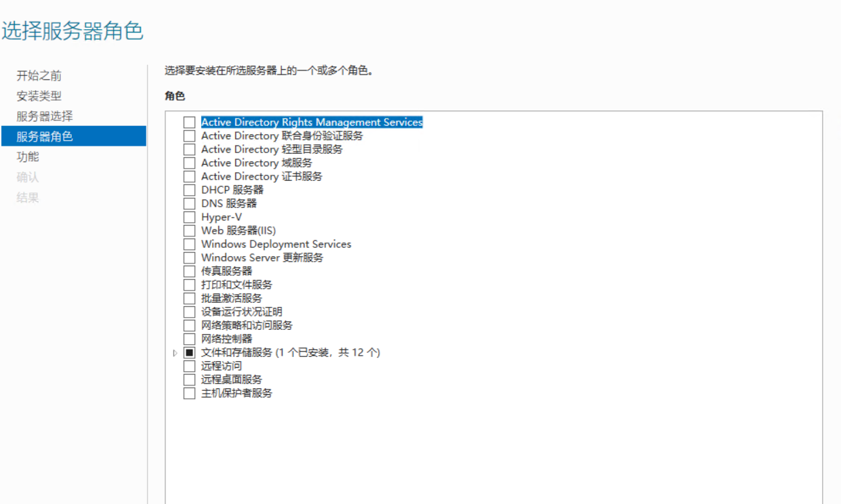The width and height of the screenshot is (841, 504).
Task: Select the 网络策略和访问服务 role label
Action: [x=247, y=326]
